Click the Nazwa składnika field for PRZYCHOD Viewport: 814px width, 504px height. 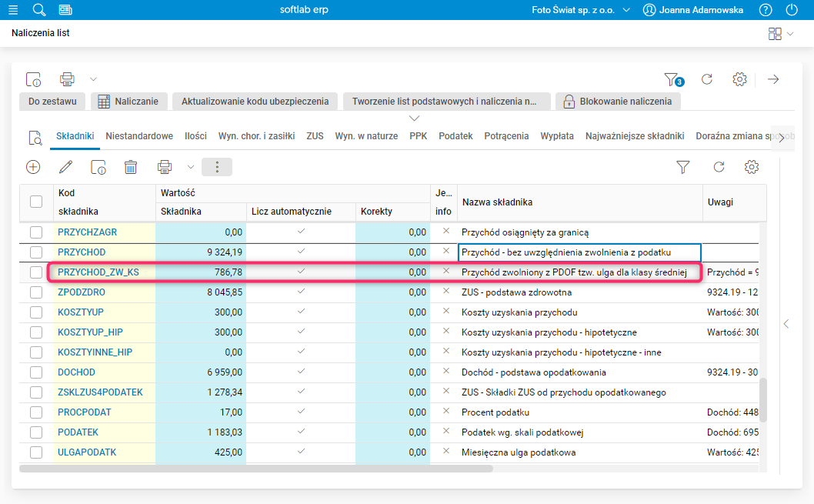click(579, 252)
